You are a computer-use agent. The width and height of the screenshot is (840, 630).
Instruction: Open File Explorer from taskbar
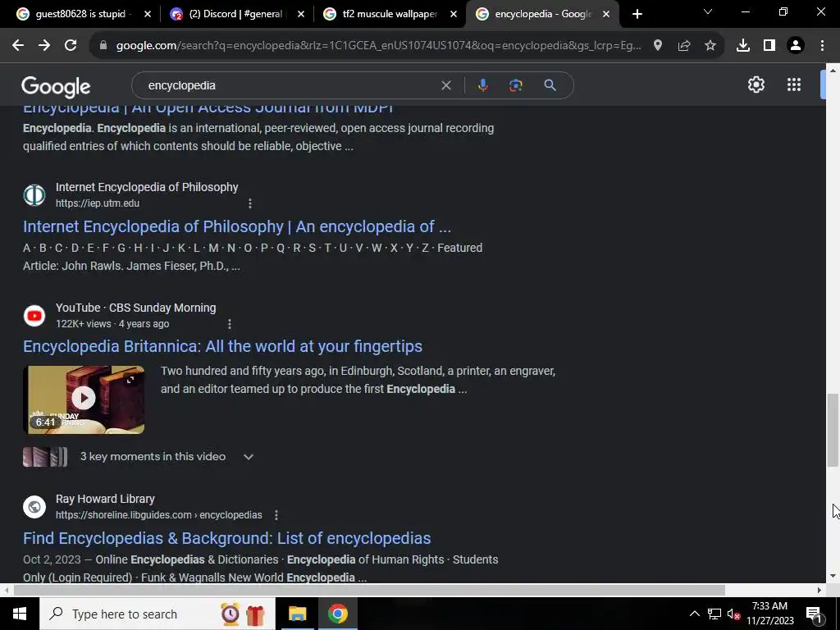point(297,614)
